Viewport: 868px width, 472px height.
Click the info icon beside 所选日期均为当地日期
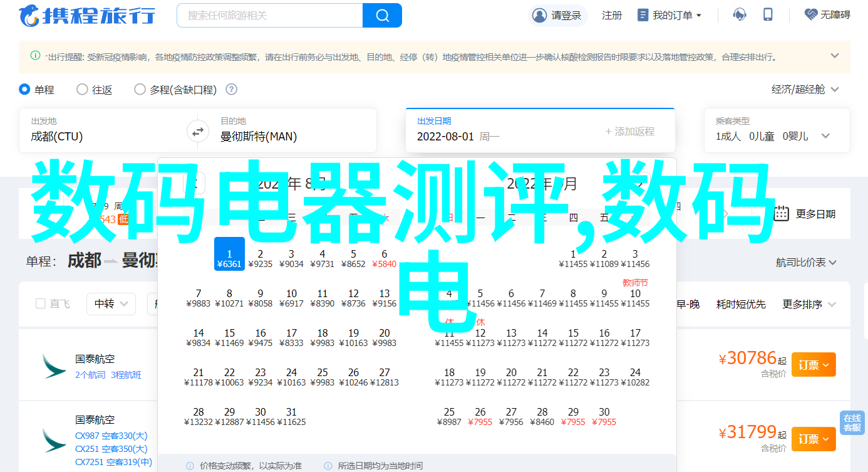[328, 466]
